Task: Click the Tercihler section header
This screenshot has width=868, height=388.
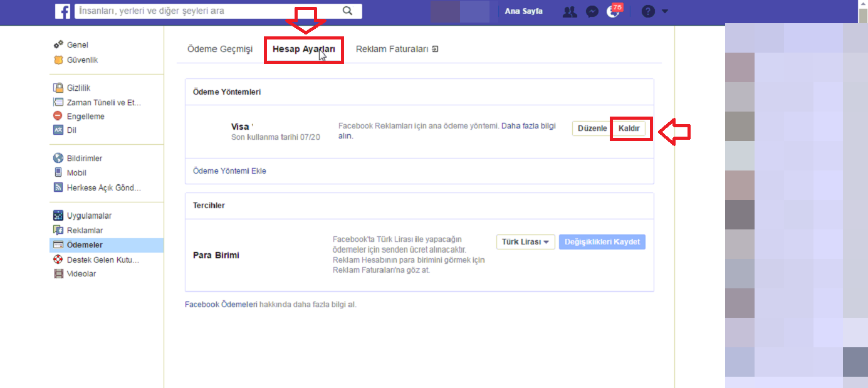Action: pos(209,205)
